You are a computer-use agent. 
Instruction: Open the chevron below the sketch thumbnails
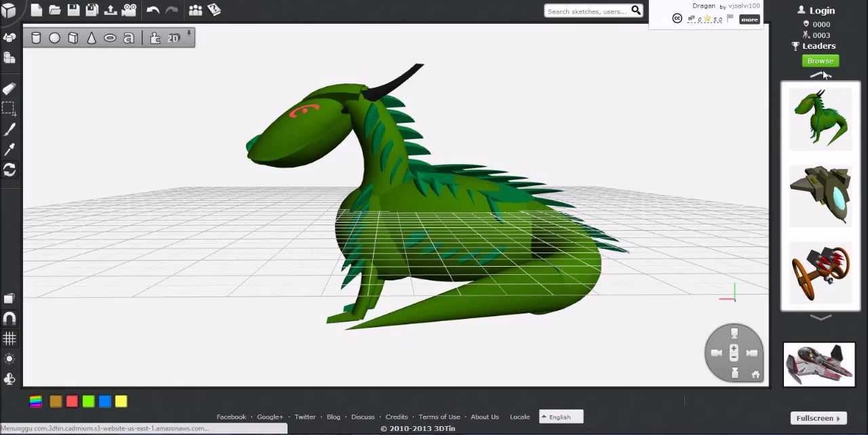tap(821, 317)
